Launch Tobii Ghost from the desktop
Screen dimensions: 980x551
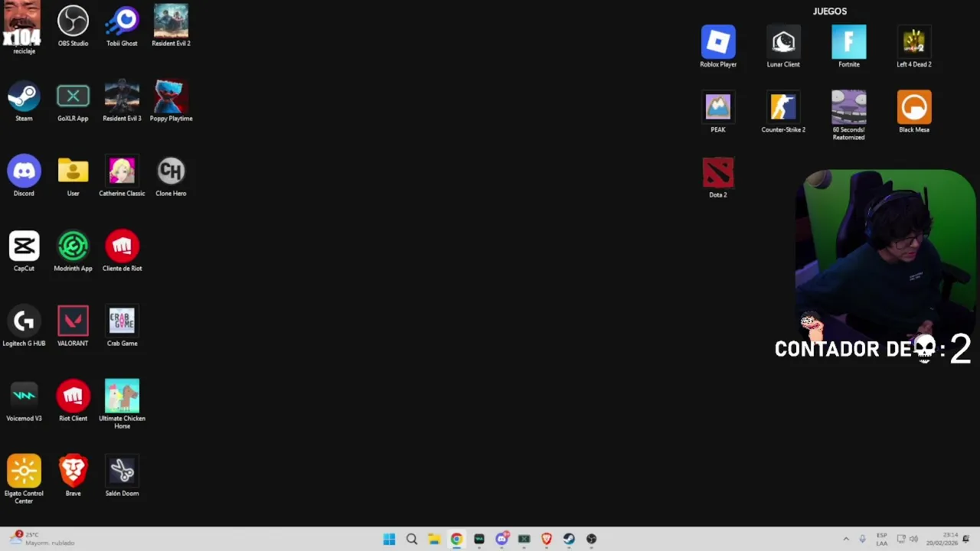(122, 26)
